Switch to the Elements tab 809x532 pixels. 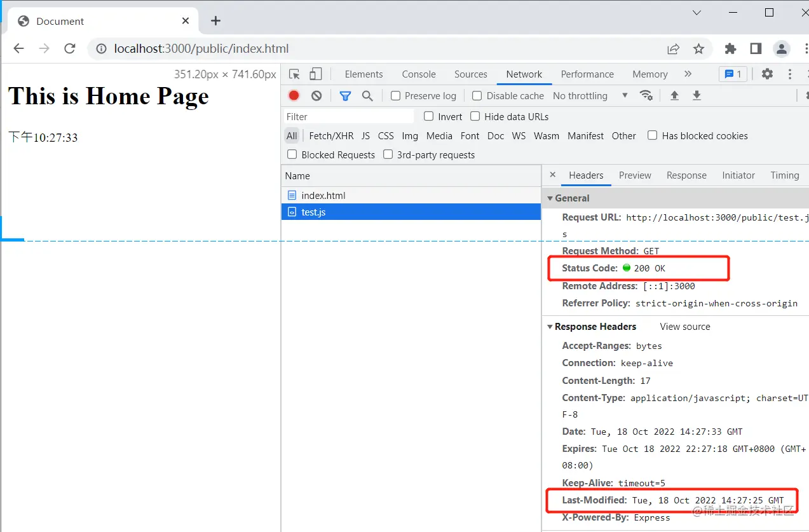(x=364, y=74)
